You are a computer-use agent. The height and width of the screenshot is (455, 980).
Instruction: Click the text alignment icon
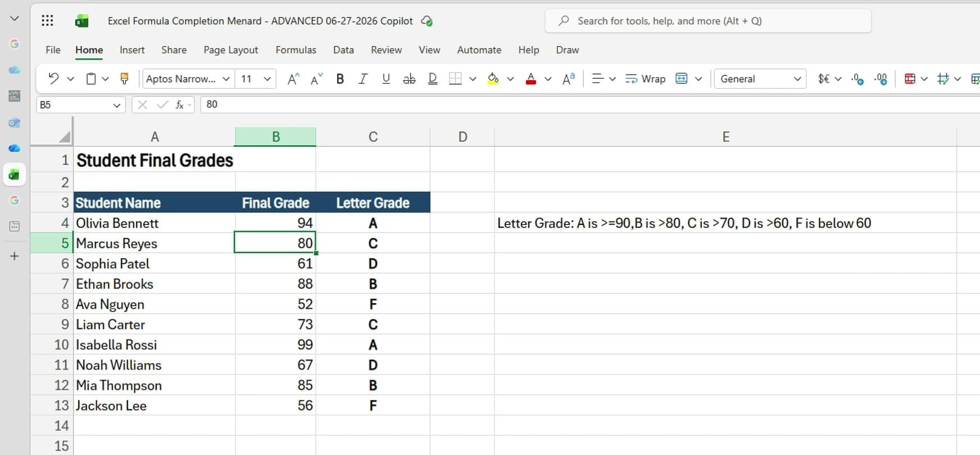[x=598, y=79]
